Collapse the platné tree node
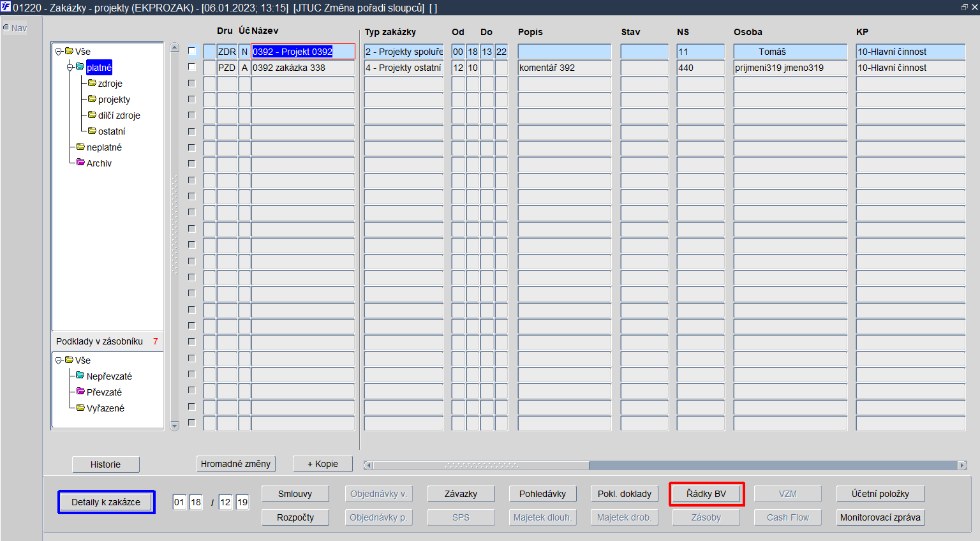This screenshot has height=541, width=980. (70, 67)
